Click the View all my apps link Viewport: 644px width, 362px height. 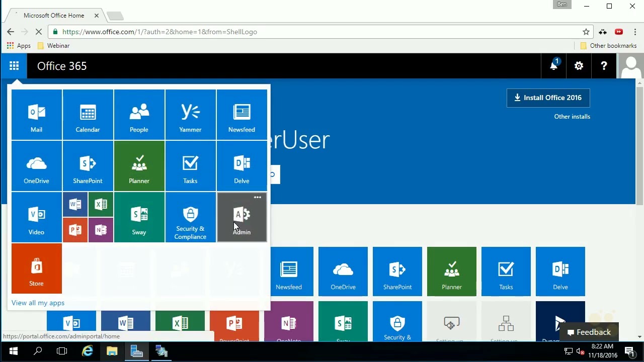[38, 303]
